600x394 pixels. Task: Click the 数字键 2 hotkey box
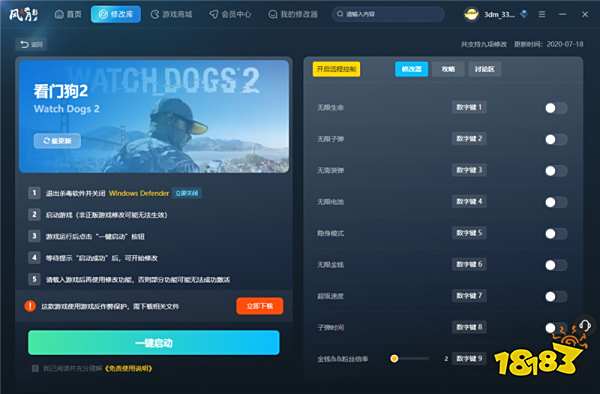[x=469, y=138]
